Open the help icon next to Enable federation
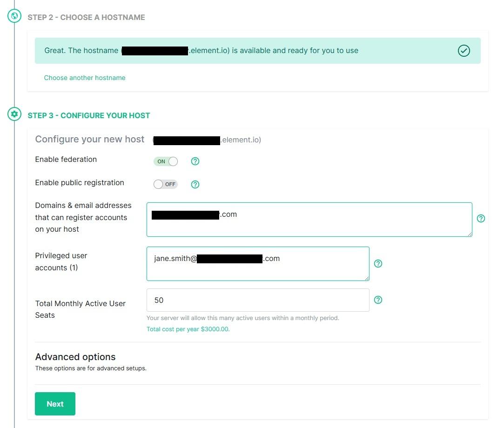The image size is (504, 428). [195, 161]
